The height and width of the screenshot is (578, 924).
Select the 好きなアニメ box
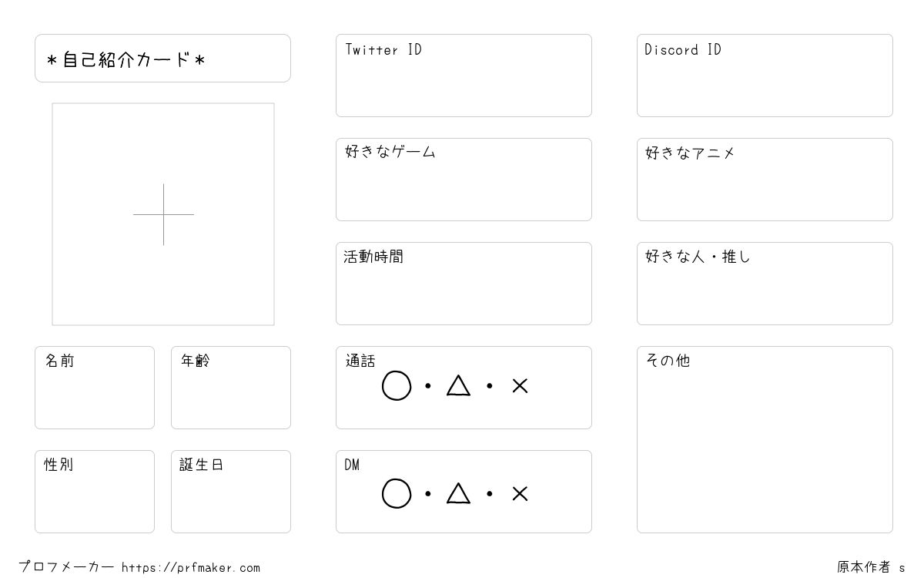(765, 180)
